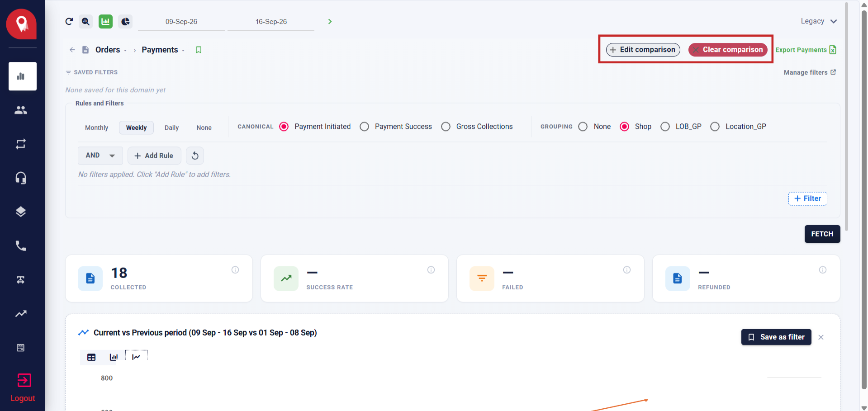Open the dashboard bar chart sidebar icon
The height and width of the screenshot is (411, 868).
[23, 76]
